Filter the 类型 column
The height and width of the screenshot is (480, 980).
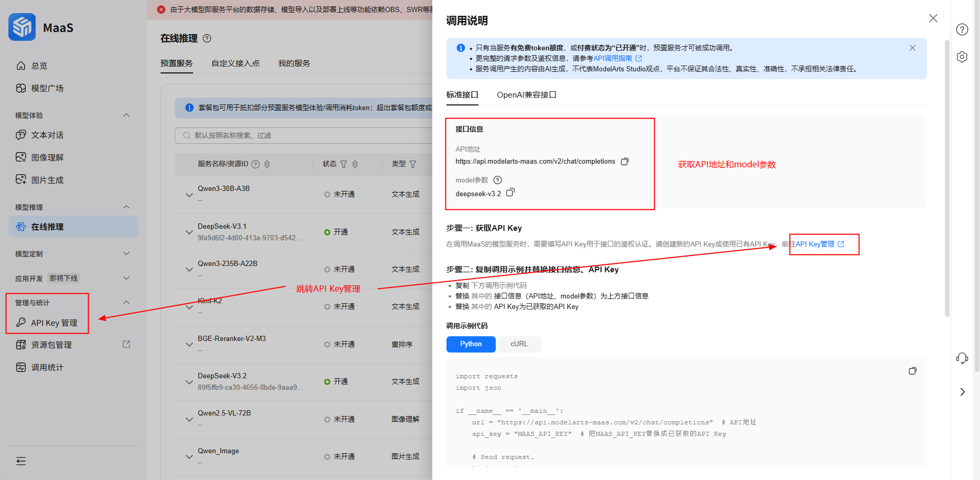pyautogui.click(x=413, y=164)
